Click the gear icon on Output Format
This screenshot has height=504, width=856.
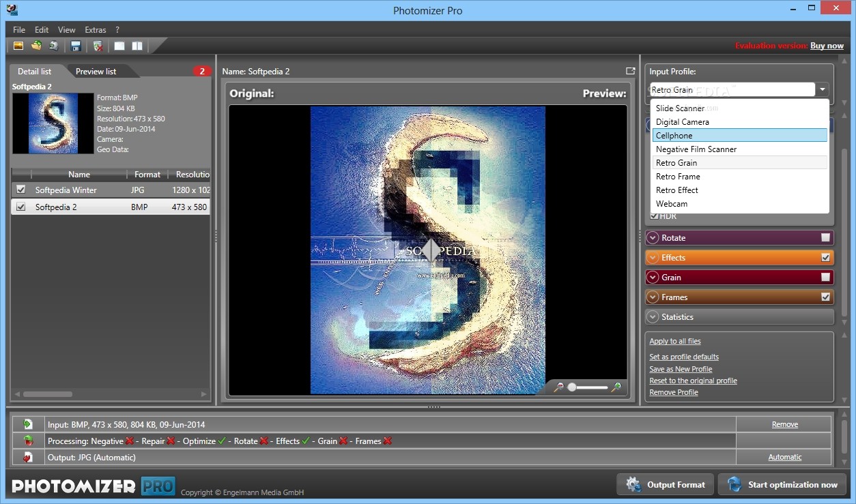coord(633,484)
